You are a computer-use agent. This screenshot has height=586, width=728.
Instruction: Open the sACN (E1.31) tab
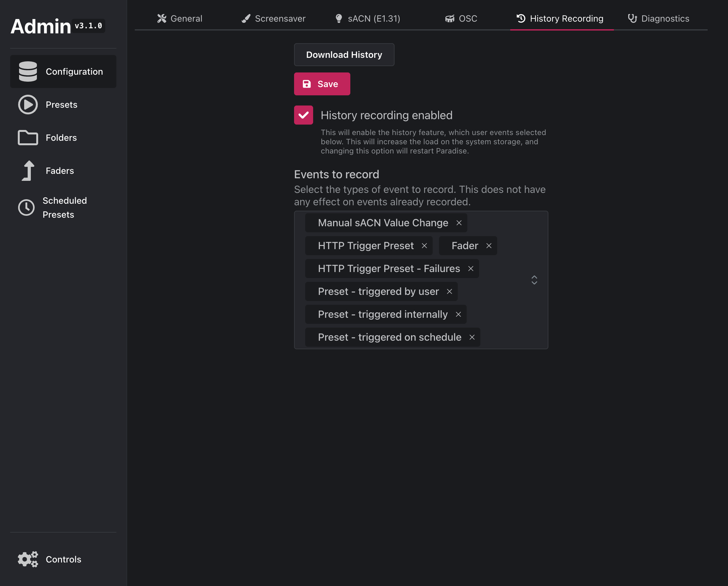(367, 18)
